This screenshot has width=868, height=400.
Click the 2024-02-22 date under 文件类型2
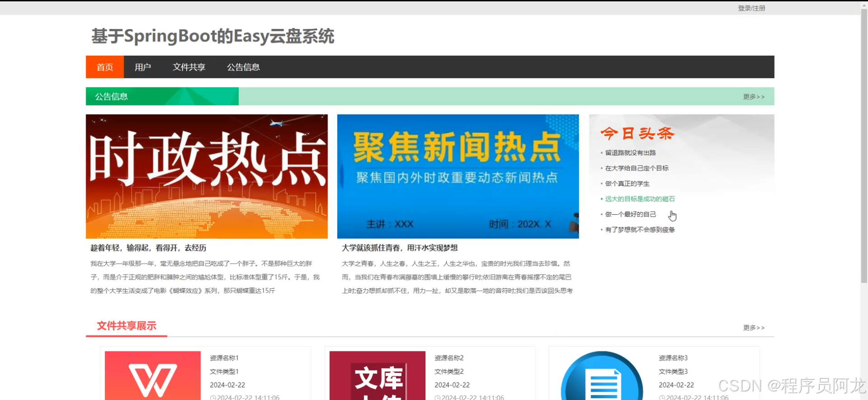pos(452,385)
